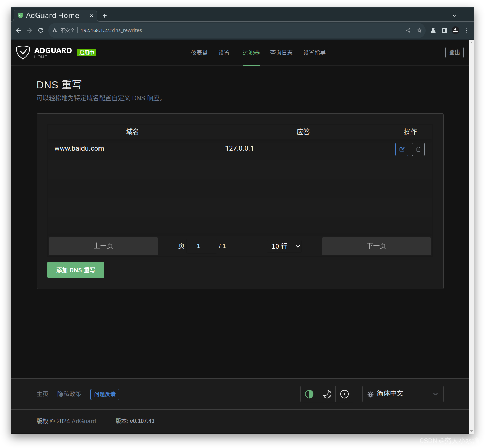Open browser side panel
Image resolution: width=485 pixels, height=448 pixels.
444,30
